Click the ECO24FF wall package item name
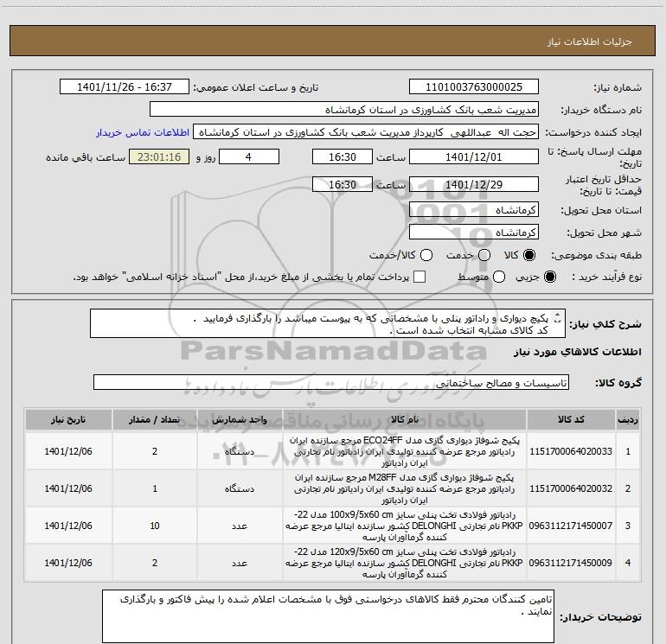The height and width of the screenshot is (644, 666). pyautogui.click(x=405, y=451)
